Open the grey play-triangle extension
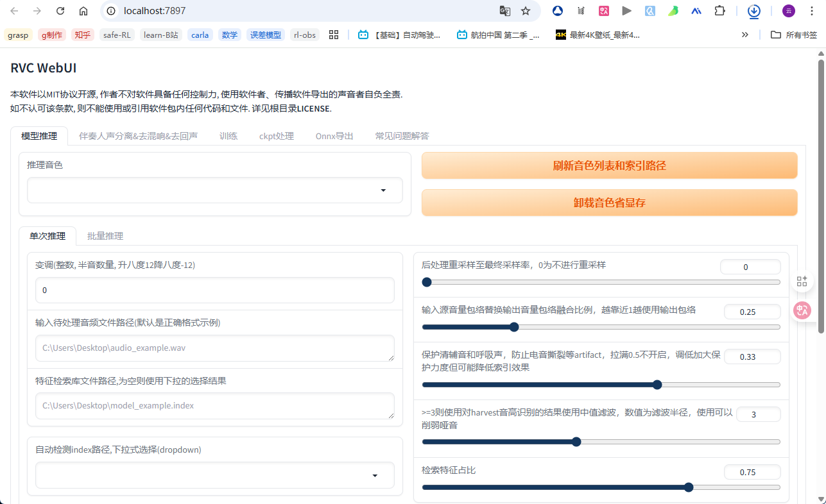 pos(627,11)
